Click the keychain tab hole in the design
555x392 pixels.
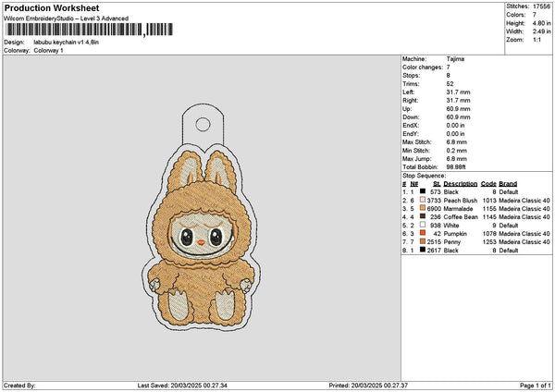[x=203, y=124]
